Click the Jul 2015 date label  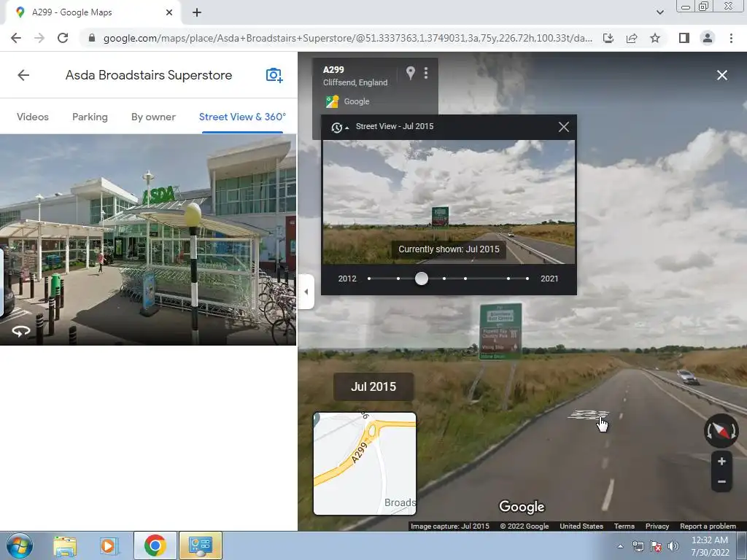(x=373, y=386)
